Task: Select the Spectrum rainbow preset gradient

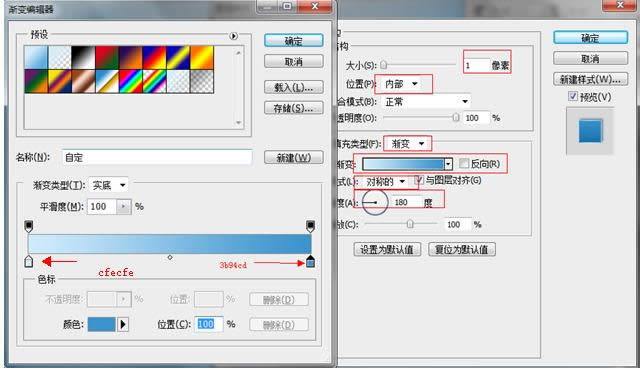Action: coord(131,81)
